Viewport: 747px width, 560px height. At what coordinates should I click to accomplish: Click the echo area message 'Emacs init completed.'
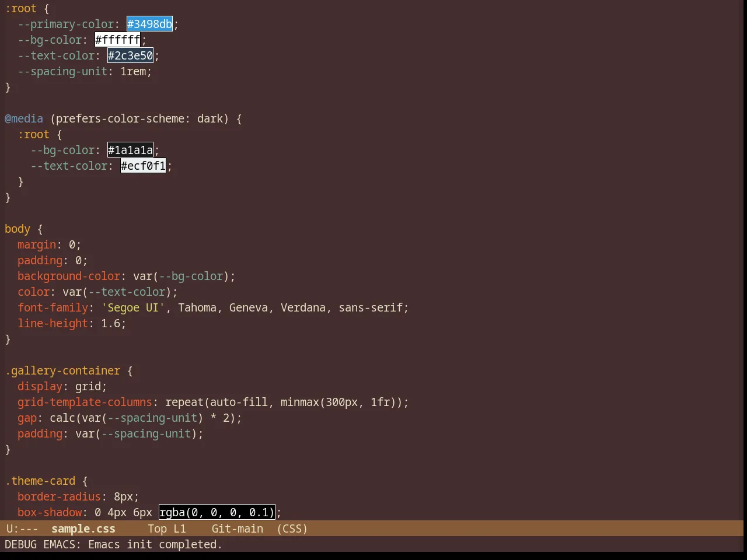point(155,544)
